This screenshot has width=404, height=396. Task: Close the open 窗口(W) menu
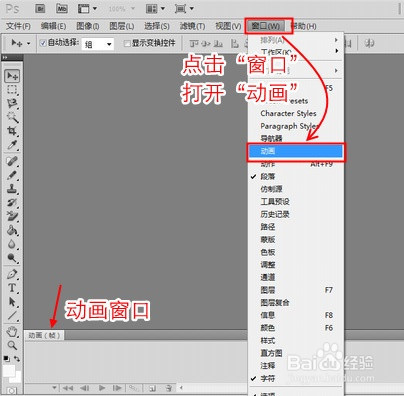point(266,26)
